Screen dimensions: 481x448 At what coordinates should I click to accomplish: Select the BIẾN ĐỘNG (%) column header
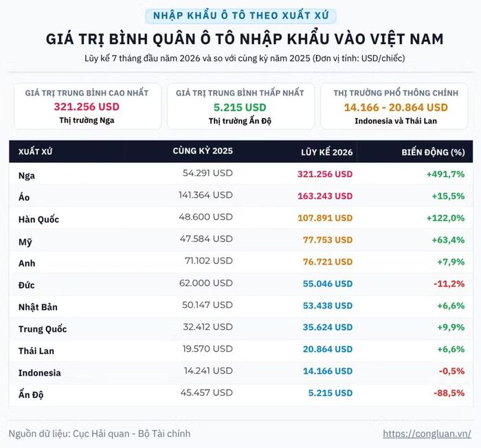pyautogui.click(x=433, y=153)
